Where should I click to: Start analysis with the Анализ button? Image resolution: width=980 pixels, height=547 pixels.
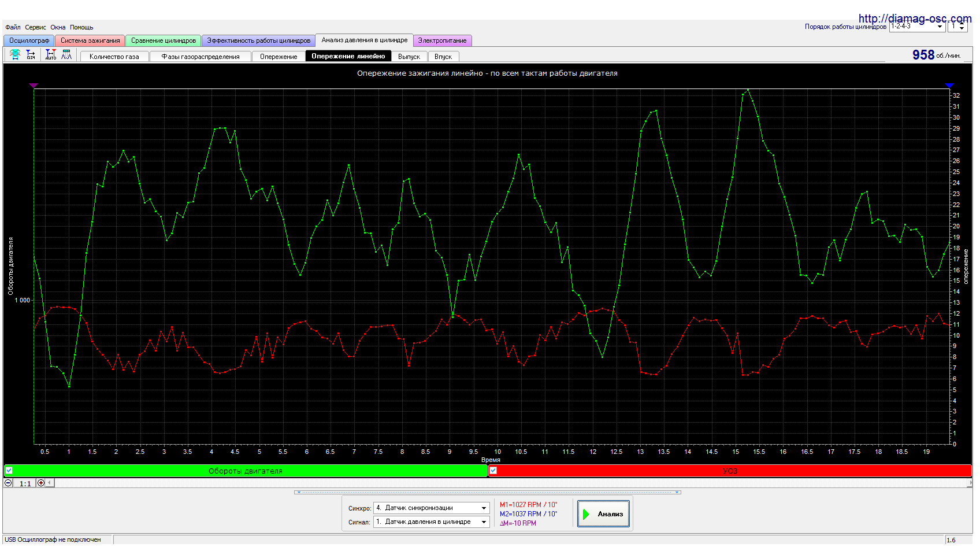click(x=604, y=513)
